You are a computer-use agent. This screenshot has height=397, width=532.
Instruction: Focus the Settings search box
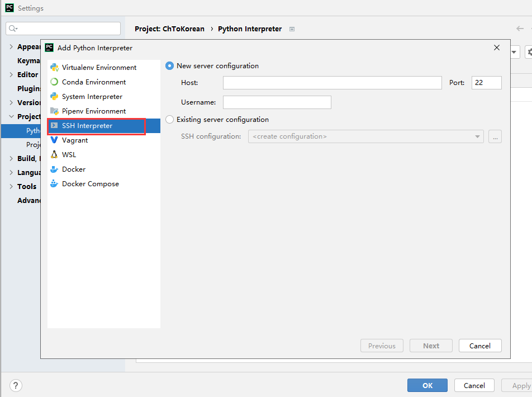click(x=63, y=29)
